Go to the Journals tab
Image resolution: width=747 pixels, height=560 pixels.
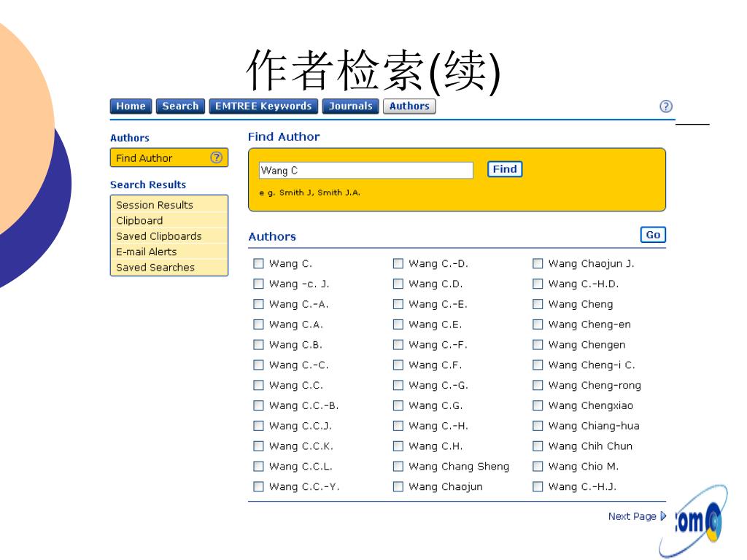(350, 106)
